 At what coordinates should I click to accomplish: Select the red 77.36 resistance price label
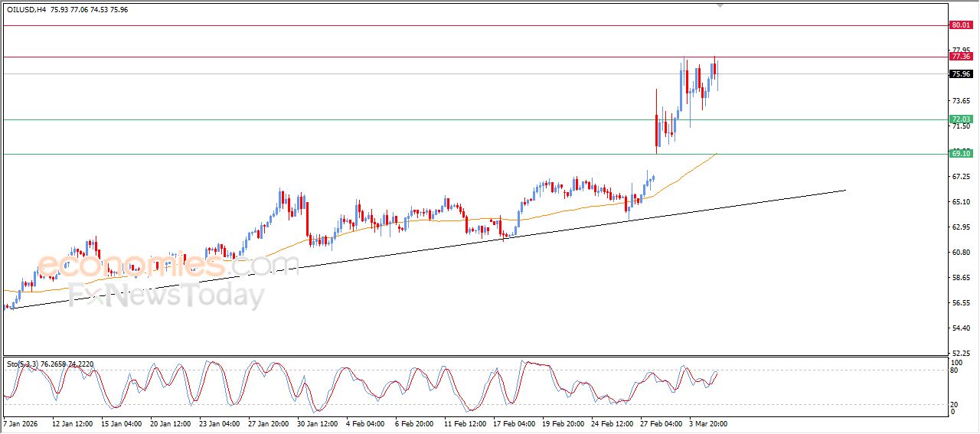[961, 57]
